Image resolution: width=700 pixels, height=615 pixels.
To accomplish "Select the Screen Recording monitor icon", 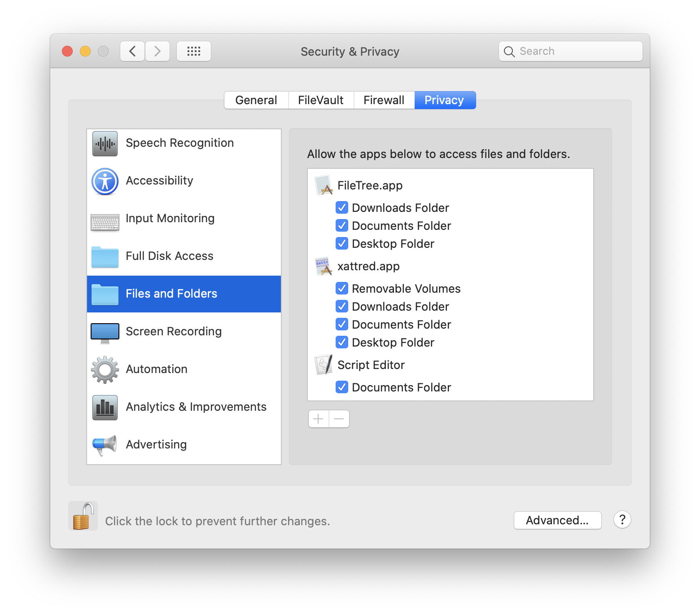I will [105, 333].
